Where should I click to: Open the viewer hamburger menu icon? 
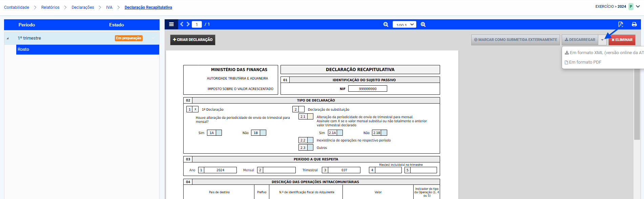171,24
